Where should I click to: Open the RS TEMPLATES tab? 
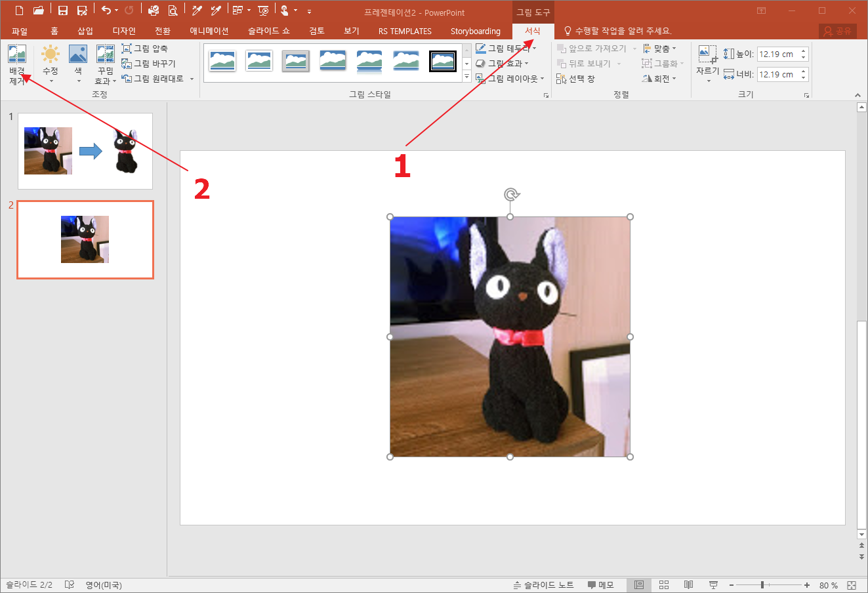(x=405, y=31)
